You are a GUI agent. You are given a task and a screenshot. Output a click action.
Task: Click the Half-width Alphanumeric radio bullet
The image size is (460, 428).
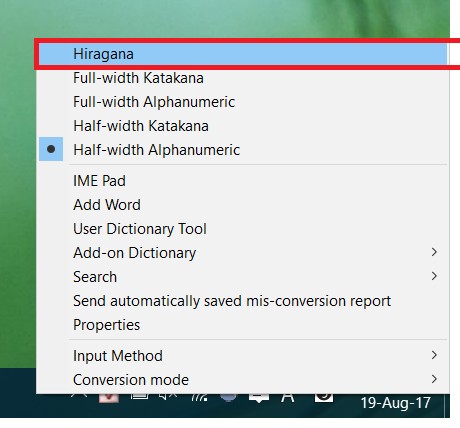click(51, 149)
